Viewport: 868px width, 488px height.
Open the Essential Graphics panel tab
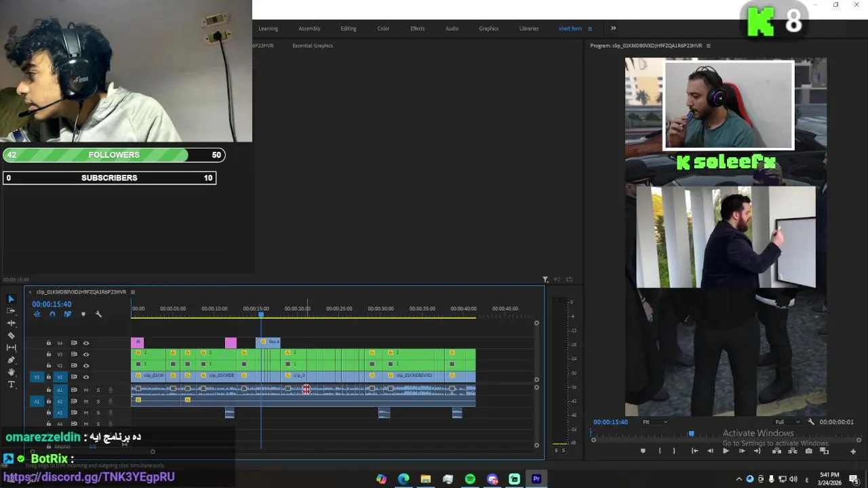click(313, 45)
